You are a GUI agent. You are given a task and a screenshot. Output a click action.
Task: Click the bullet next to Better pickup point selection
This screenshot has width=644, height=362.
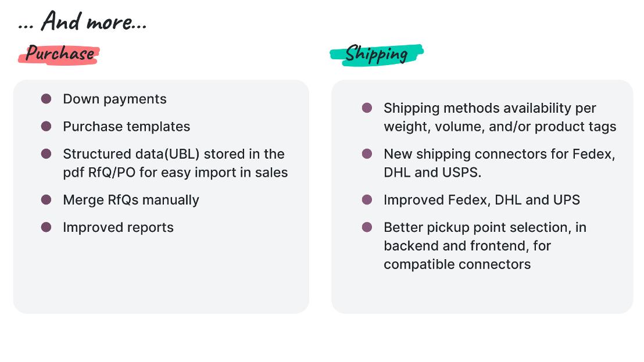(x=367, y=227)
